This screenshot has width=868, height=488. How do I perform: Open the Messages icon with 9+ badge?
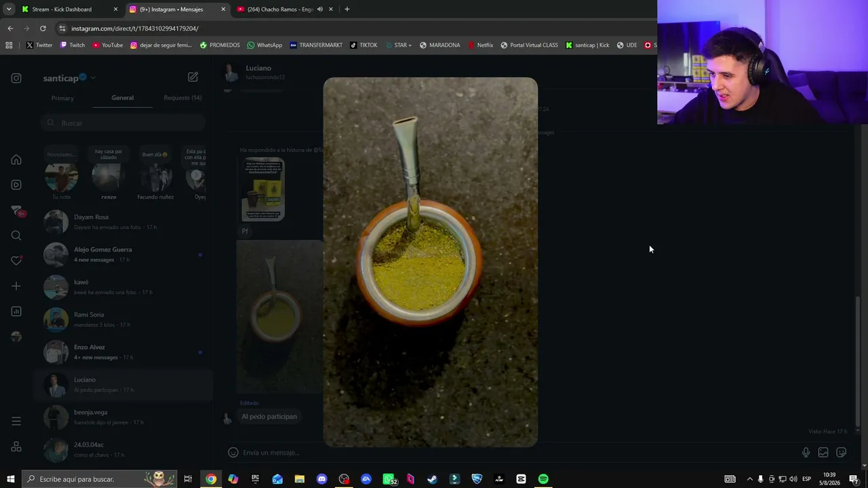17,211
